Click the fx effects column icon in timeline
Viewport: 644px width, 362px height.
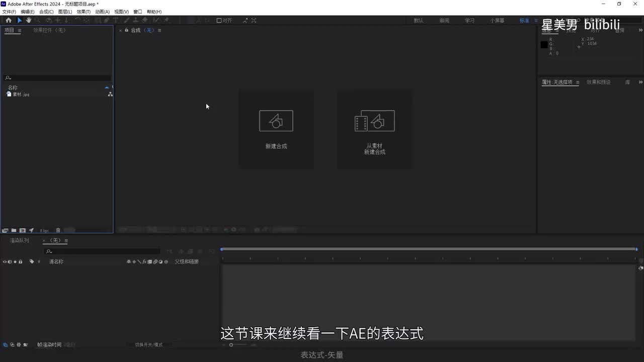(144, 261)
